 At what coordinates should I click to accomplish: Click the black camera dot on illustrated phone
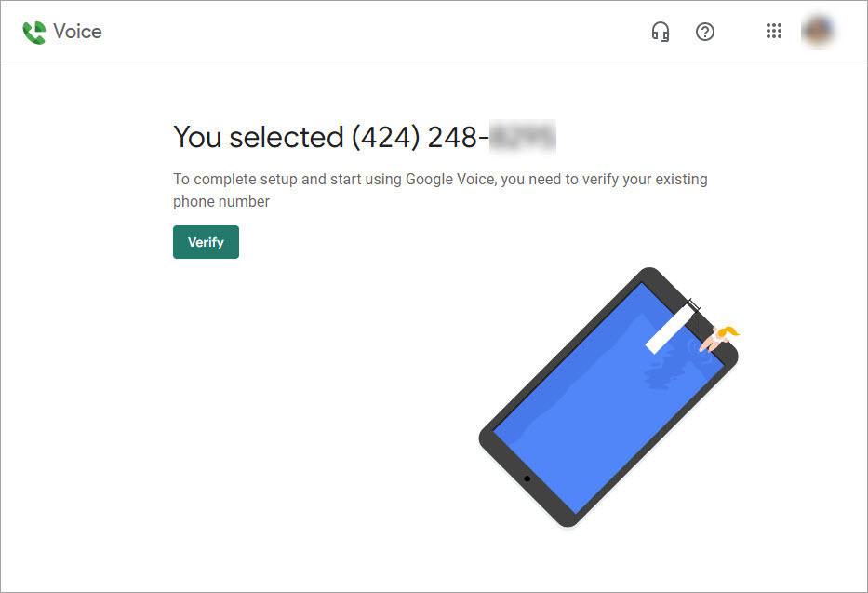pyautogui.click(x=527, y=478)
